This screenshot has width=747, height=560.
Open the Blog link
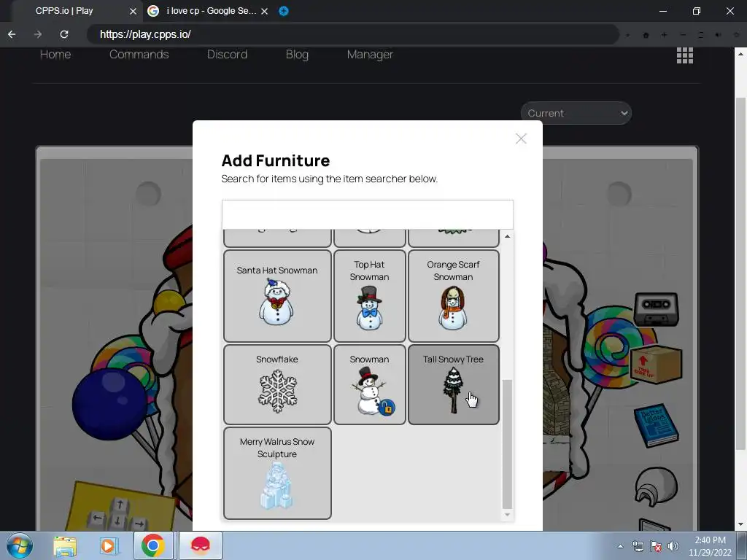click(x=297, y=54)
